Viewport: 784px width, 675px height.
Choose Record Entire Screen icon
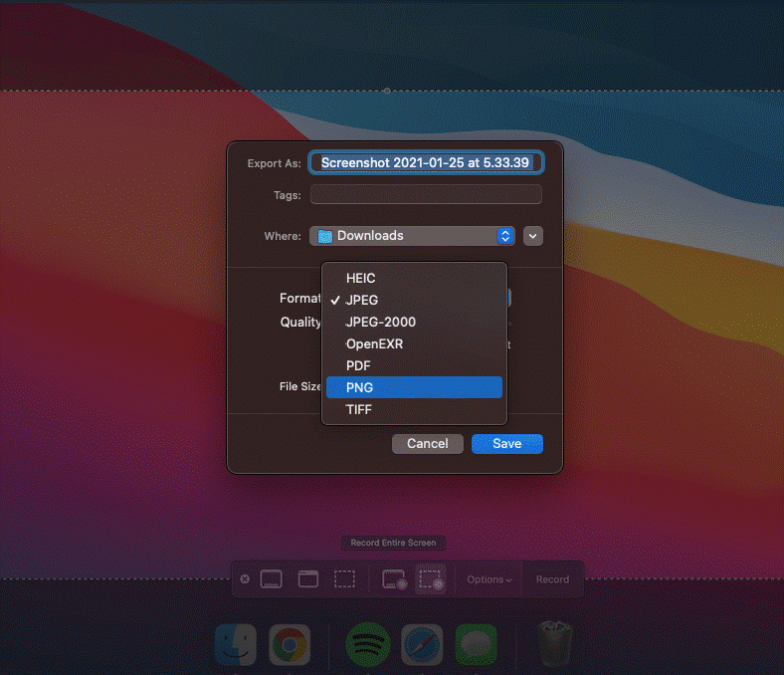point(394,579)
